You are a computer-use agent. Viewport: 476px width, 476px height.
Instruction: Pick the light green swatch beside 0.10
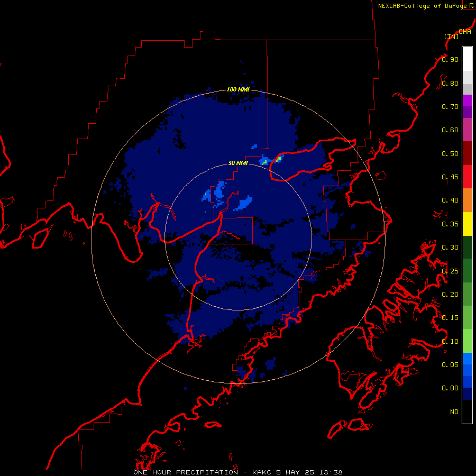click(x=467, y=341)
